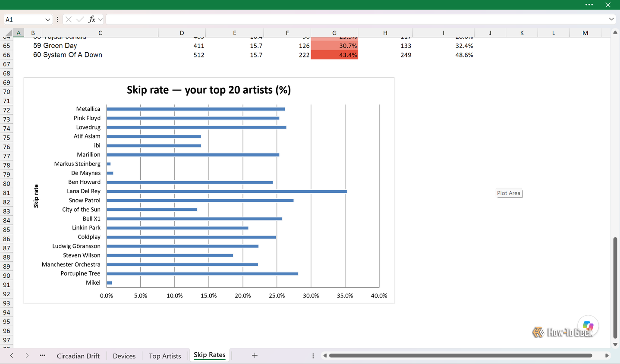Select the 48.6% cell

click(443, 55)
